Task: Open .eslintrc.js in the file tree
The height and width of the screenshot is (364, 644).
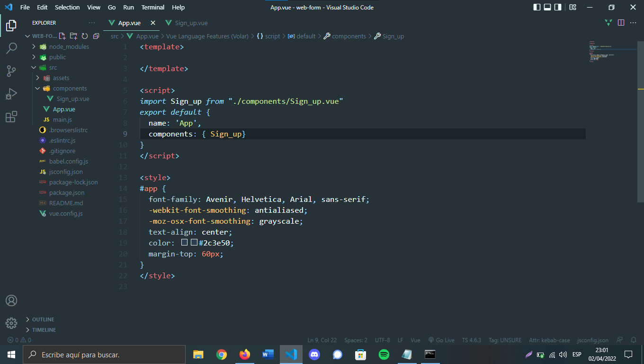Action: click(x=62, y=140)
